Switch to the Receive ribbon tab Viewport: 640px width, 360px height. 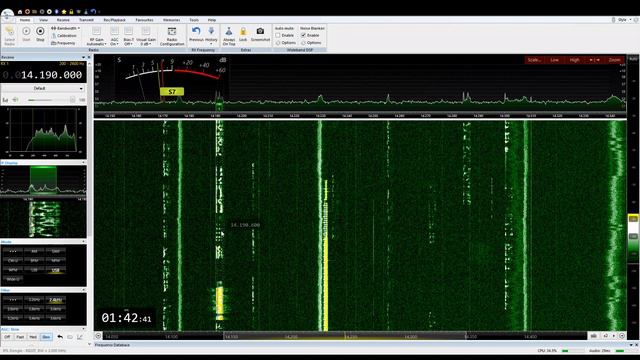coord(63,20)
